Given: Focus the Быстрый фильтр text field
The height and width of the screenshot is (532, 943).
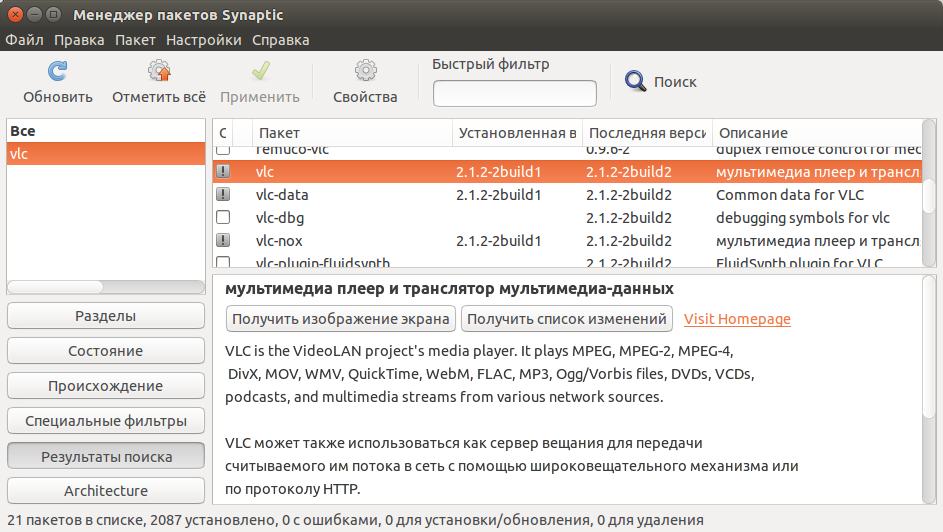Looking at the screenshot, I should pyautogui.click(x=514, y=93).
